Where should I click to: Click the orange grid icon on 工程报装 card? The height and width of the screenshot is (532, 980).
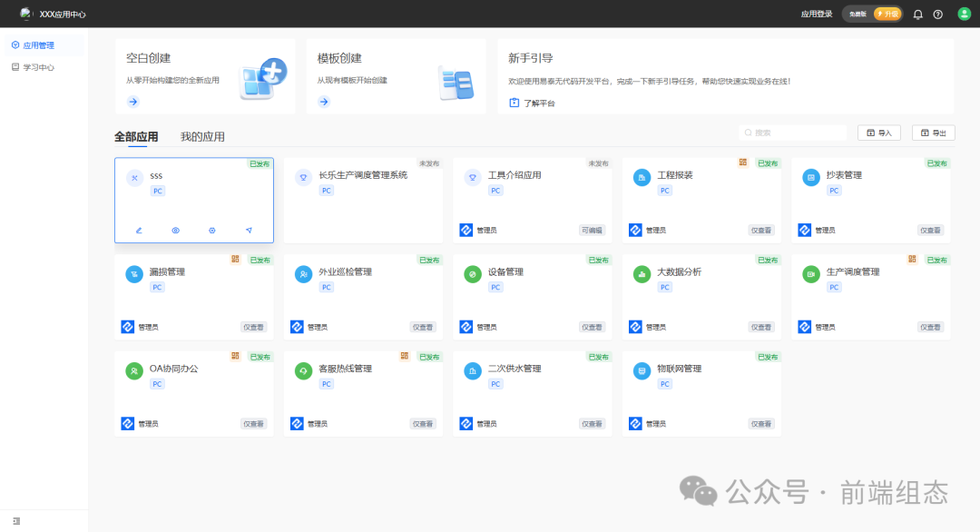742,163
